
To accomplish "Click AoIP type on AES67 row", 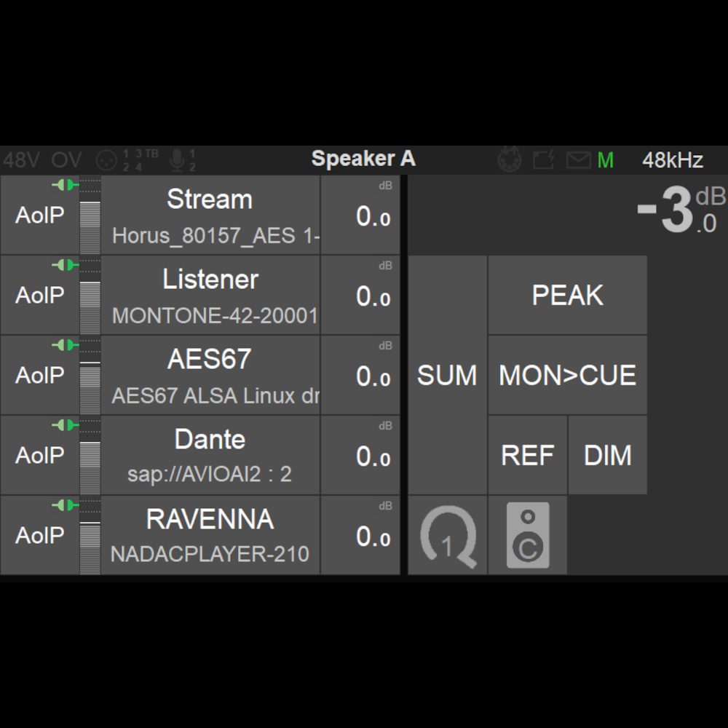I will pyautogui.click(x=40, y=375).
